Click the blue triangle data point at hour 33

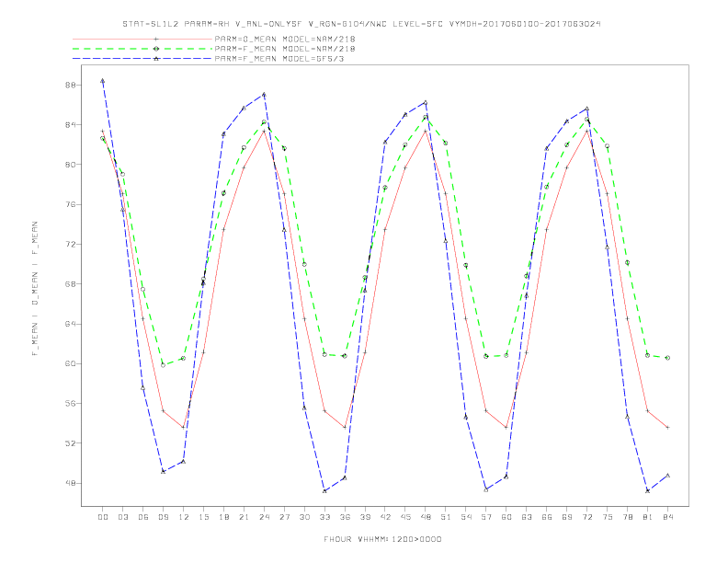pos(324,490)
